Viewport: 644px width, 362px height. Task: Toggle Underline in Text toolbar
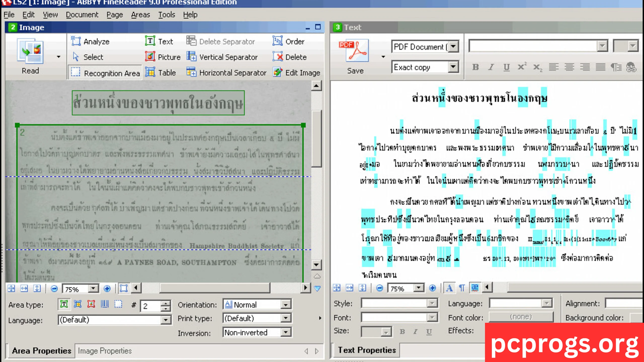pyautogui.click(x=506, y=67)
